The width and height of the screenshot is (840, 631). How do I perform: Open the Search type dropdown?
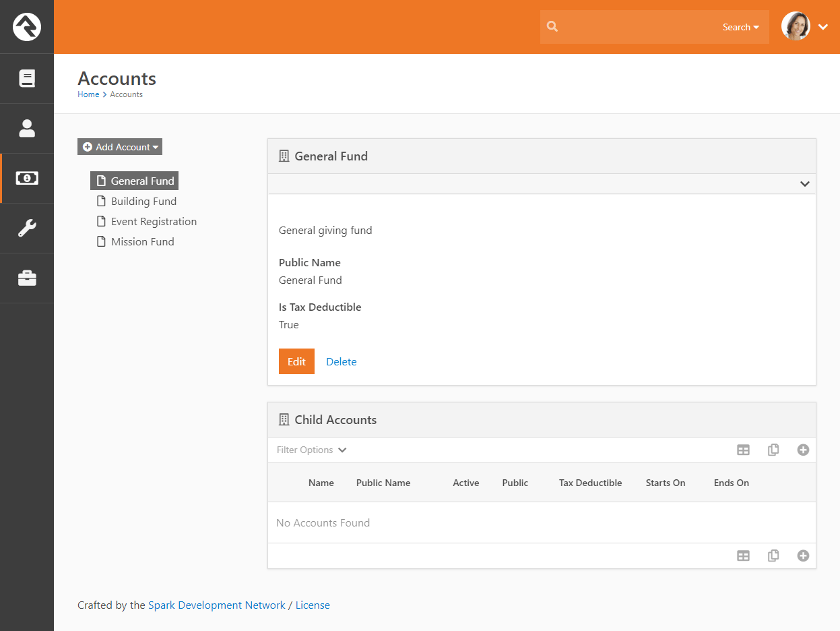click(740, 27)
